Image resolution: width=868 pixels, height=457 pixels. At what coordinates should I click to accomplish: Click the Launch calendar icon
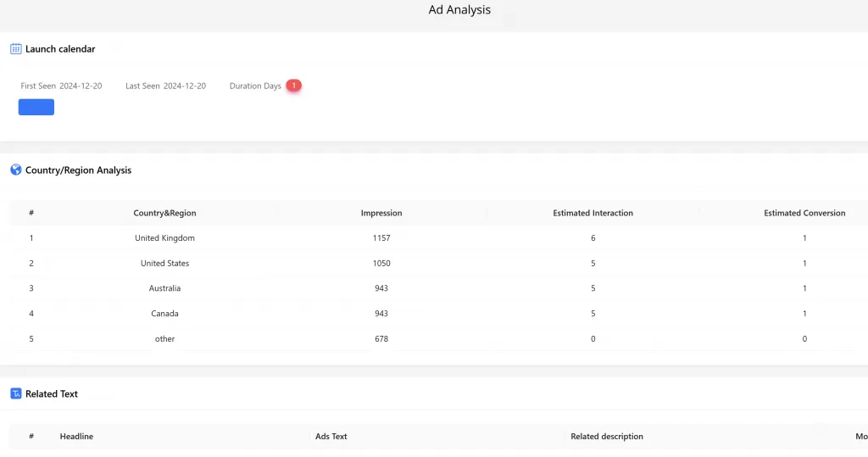click(x=15, y=49)
